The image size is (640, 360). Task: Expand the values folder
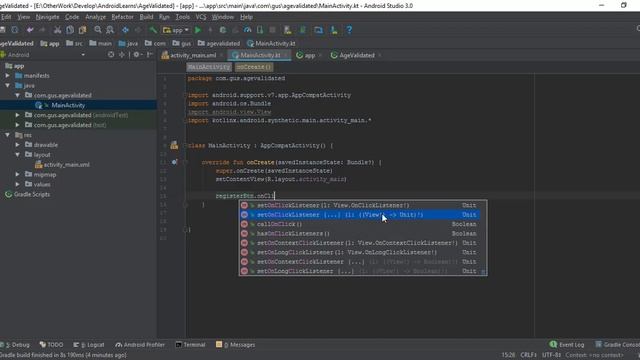(18, 184)
